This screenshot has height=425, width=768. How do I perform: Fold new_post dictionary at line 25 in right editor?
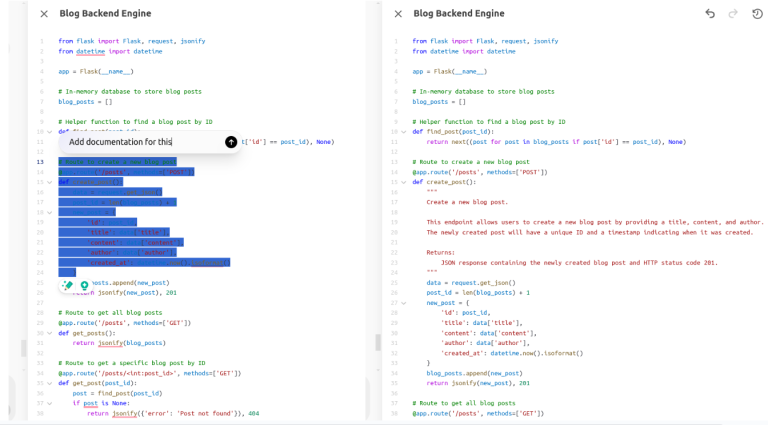click(x=404, y=303)
